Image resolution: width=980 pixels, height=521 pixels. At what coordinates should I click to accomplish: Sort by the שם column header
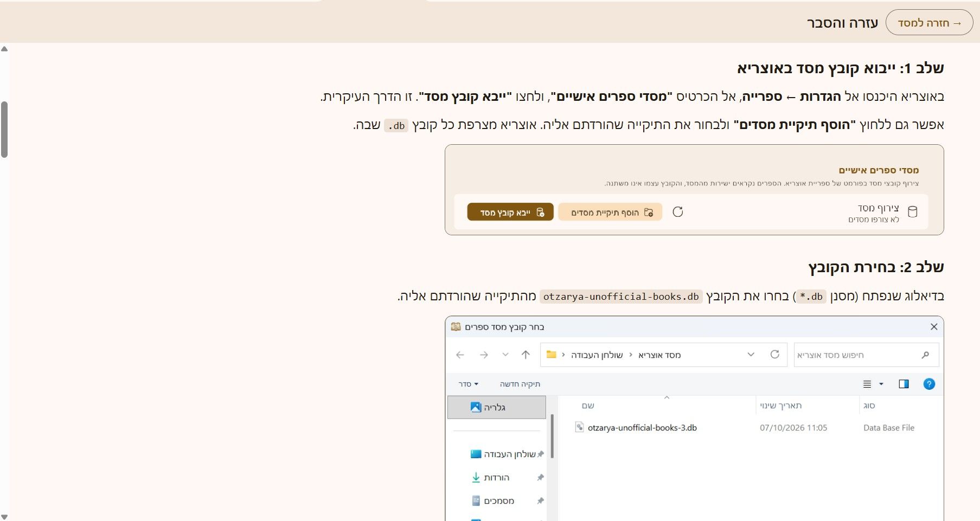[588, 406]
